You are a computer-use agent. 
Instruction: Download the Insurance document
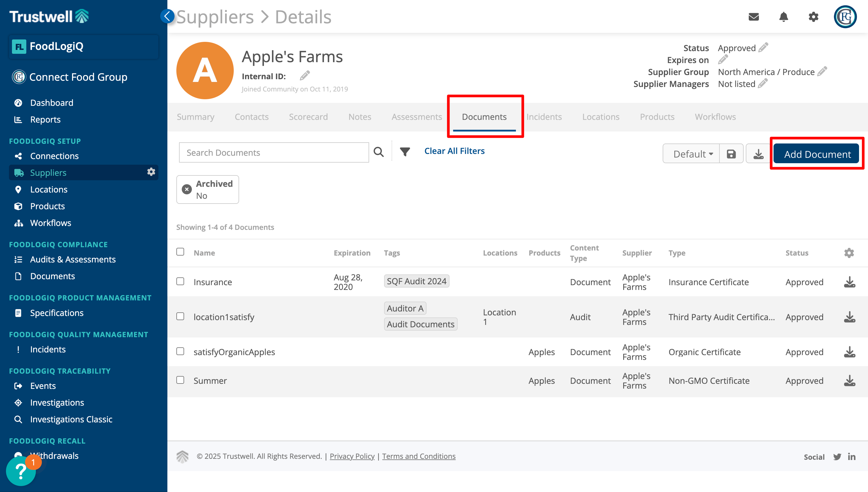click(849, 282)
